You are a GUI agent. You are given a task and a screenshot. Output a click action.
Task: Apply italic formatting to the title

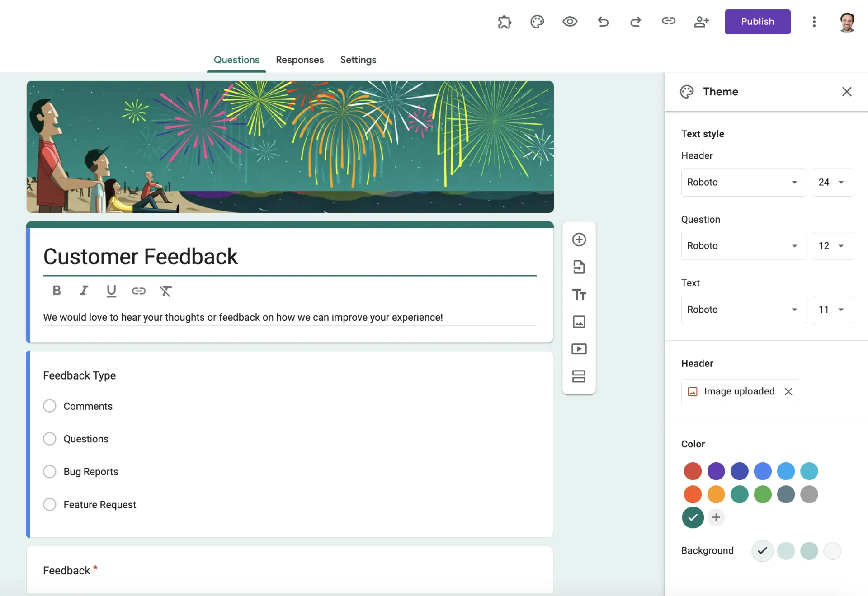pyautogui.click(x=84, y=291)
